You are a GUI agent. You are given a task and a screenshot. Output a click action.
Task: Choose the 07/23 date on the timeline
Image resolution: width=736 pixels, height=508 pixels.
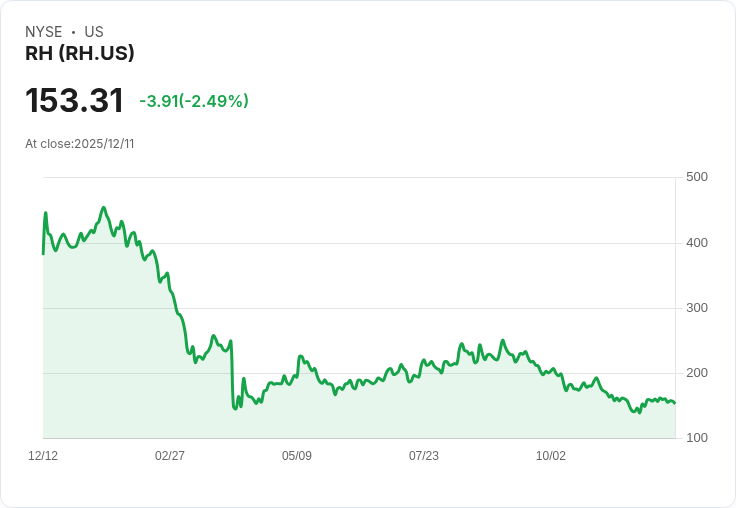pyautogui.click(x=424, y=456)
